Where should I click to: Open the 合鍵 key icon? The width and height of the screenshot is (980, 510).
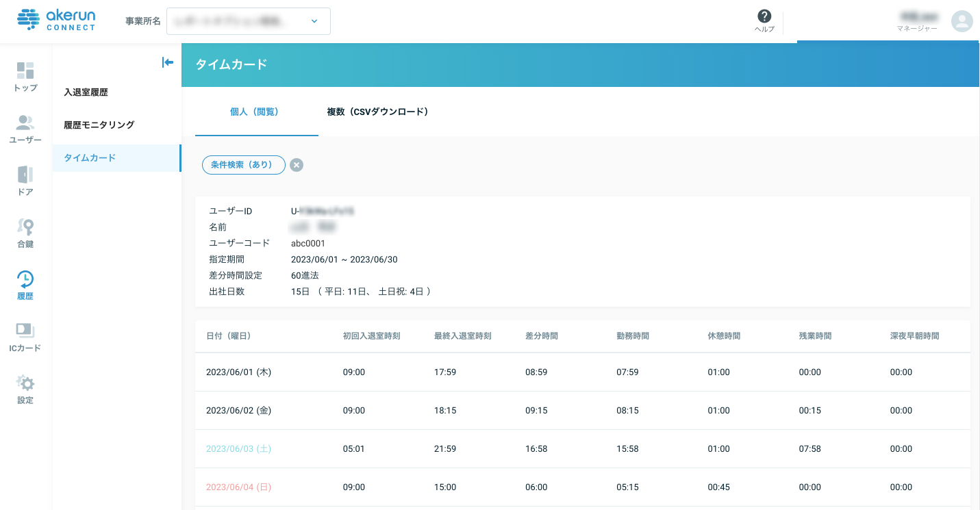point(25,227)
